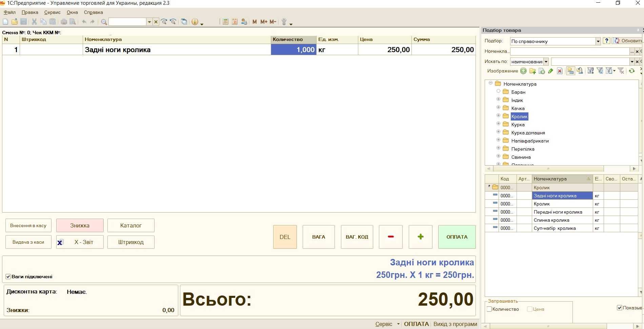Click the Move to another group icon
The width and height of the screenshot is (644, 329).
[x=580, y=71]
